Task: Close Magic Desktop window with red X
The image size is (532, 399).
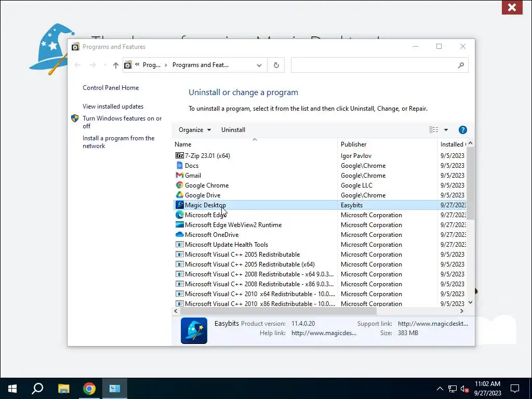Action: (x=512, y=7)
